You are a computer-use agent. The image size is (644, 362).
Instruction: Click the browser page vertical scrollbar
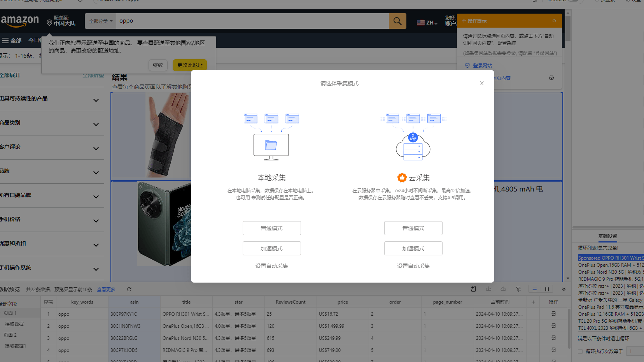[x=568, y=29]
